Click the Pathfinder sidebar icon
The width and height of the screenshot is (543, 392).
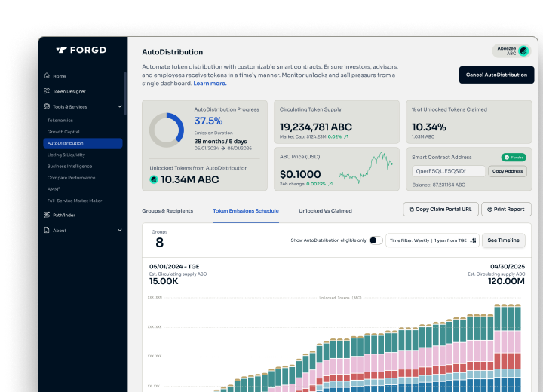click(x=47, y=215)
